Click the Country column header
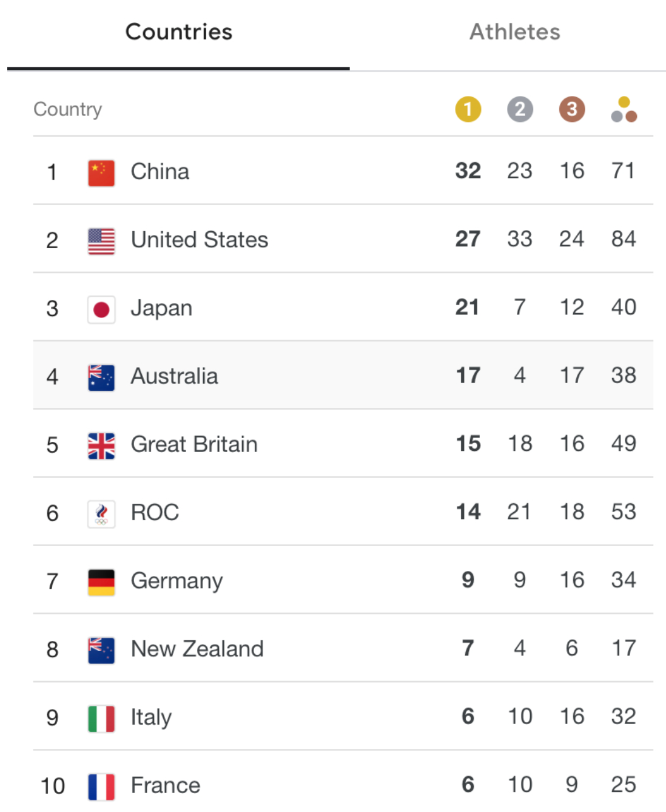 (x=67, y=109)
